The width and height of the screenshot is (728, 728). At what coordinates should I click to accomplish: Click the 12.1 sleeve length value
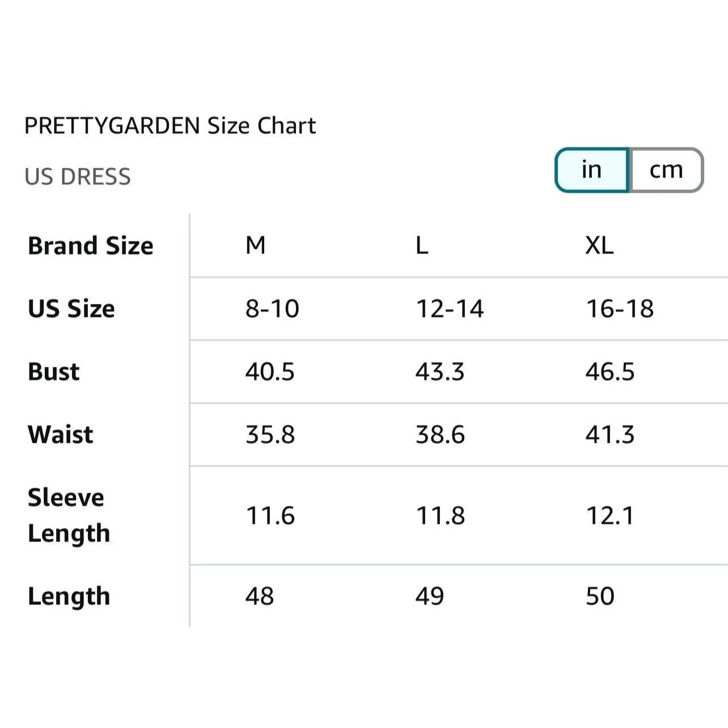(610, 515)
